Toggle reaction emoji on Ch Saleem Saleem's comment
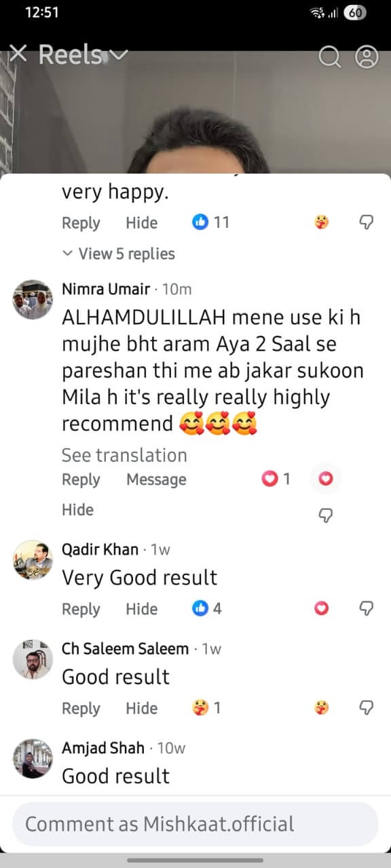This screenshot has height=868, width=391. click(322, 708)
